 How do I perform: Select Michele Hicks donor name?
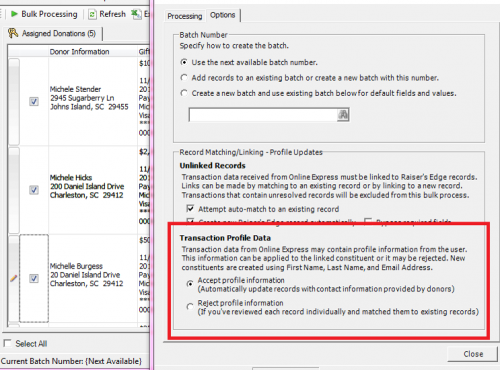[x=71, y=177]
